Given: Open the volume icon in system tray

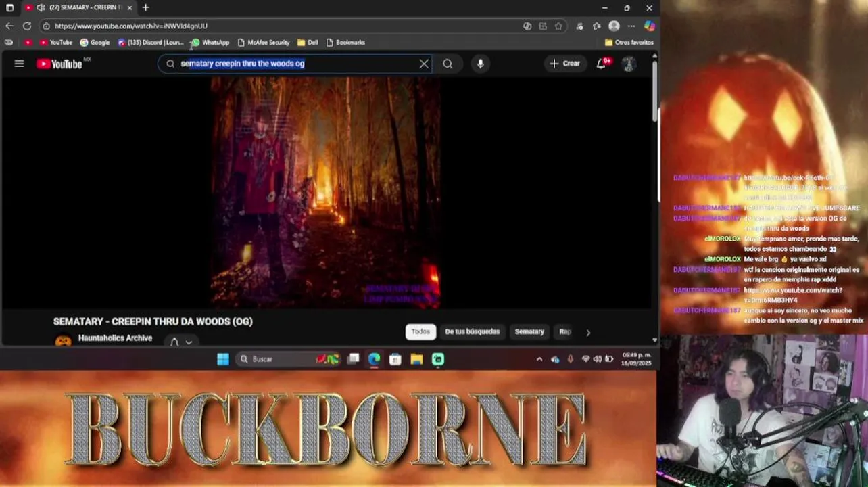Looking at the screenshot, I should [597, 359].
